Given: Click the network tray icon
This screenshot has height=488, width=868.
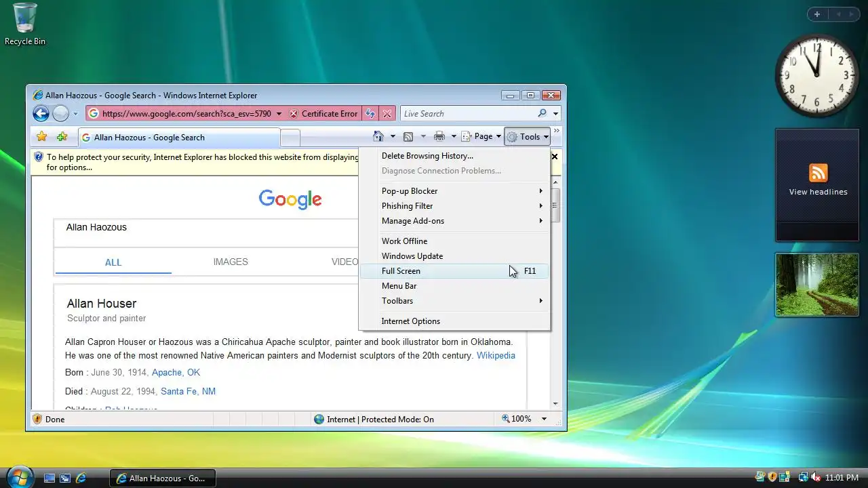Looking at the screenshot, I should pos(804,478).
